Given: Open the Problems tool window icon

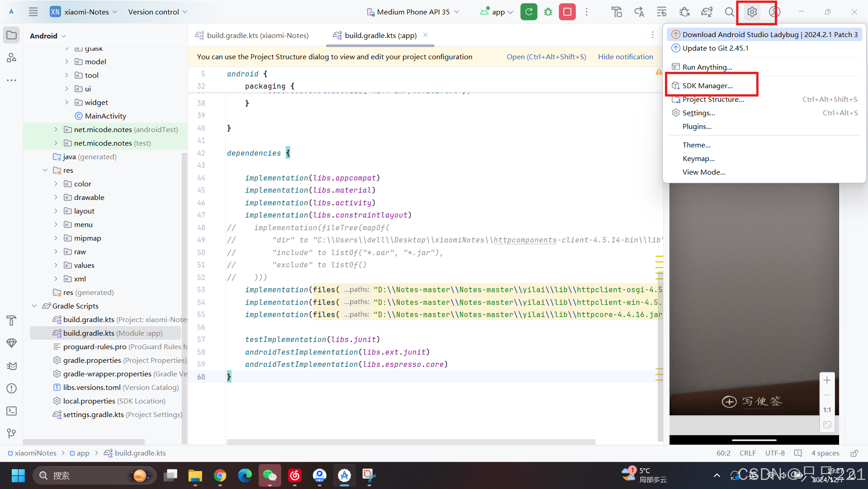Looking at the screenshot, I should point(12,388).
